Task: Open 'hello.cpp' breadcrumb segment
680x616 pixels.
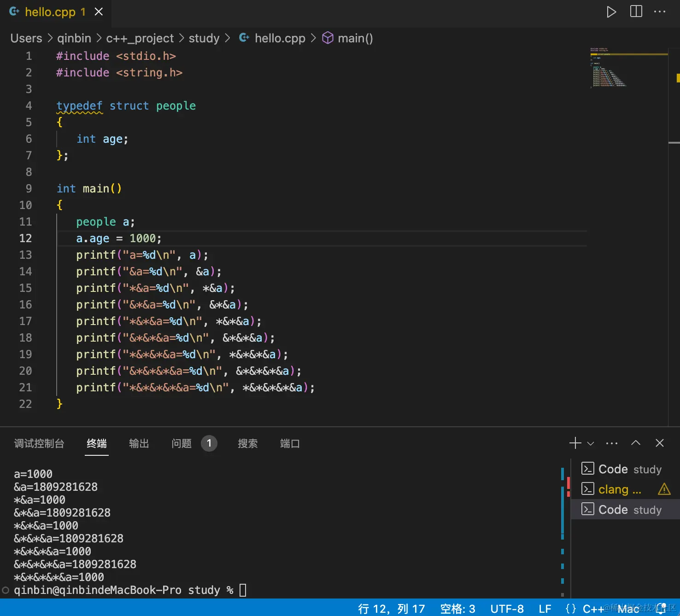Action: 280,38
